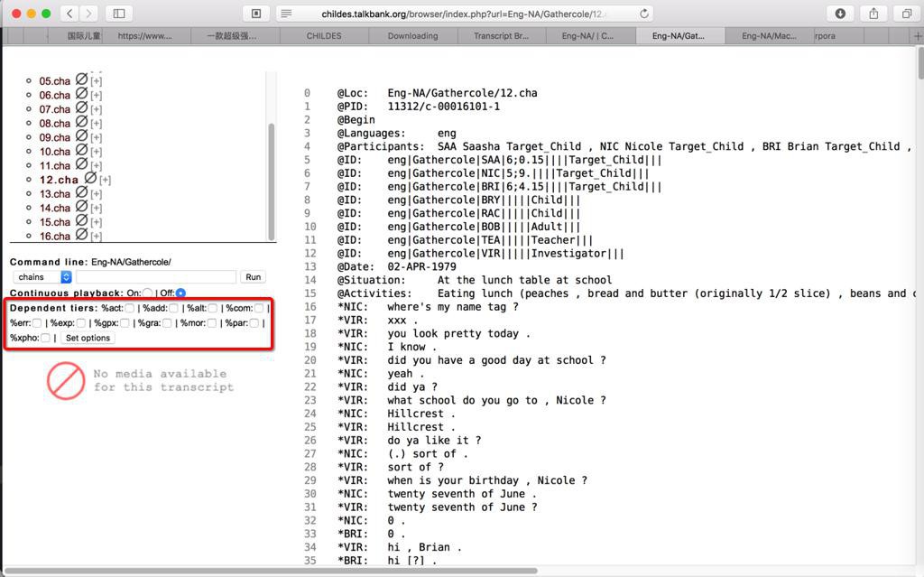Enable the %gra dependent tier checkbox
Image resolution: width=924 pixels, height=577 pixels.
pos(167,322)
